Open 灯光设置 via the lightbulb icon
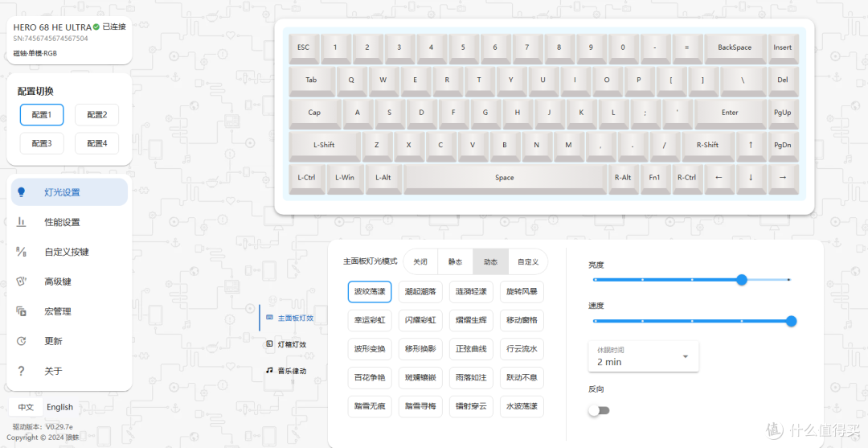Screen dimensions: 868x448 click(21, 192)
